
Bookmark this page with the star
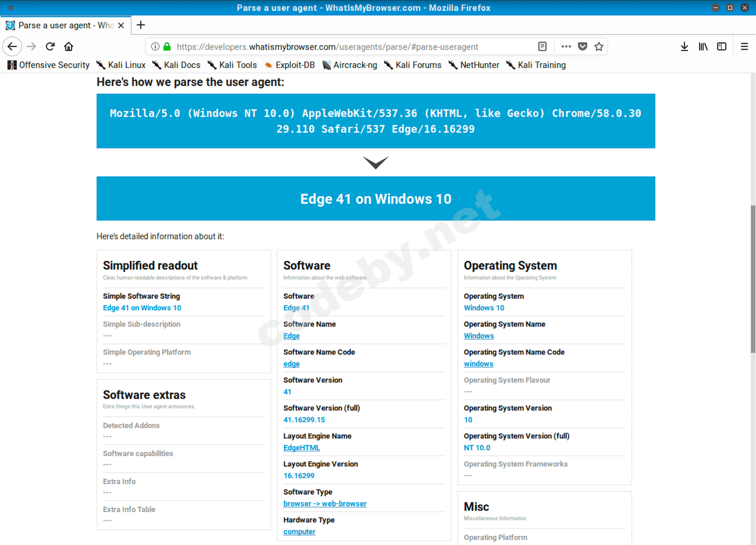(x=599, y=46)
